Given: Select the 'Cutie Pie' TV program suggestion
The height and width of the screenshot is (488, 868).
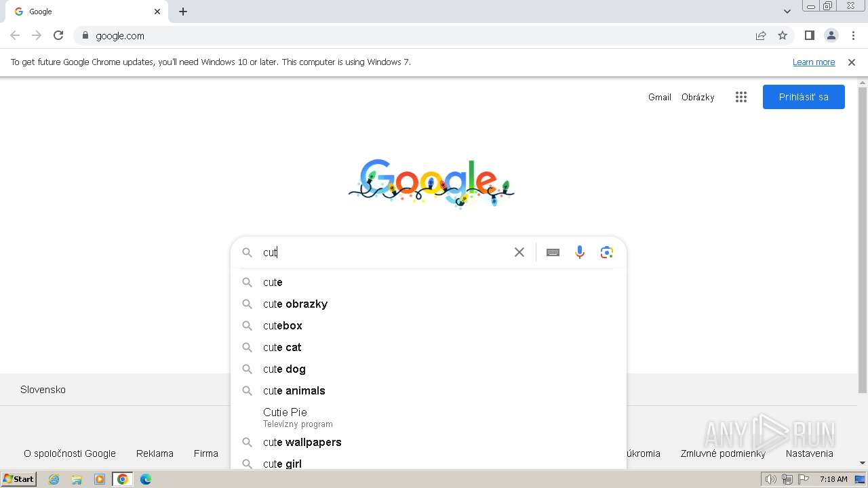Looking at the screenshot, I should tap(429, 417).
